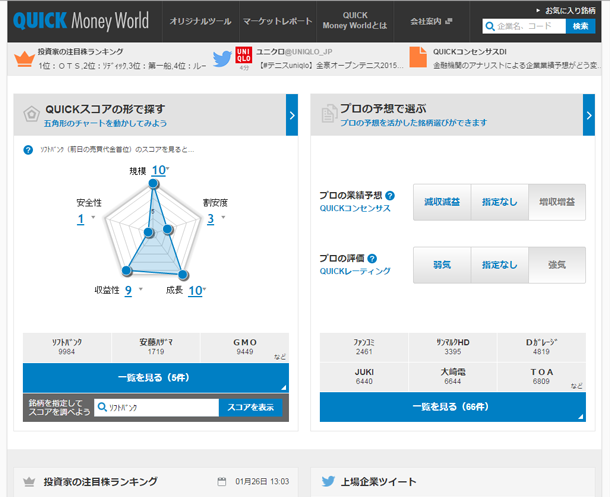Click 一覧を見る（66件） button
Viewport: 610px width, 497px height.
pyautogui.click(x=453, y=407)
